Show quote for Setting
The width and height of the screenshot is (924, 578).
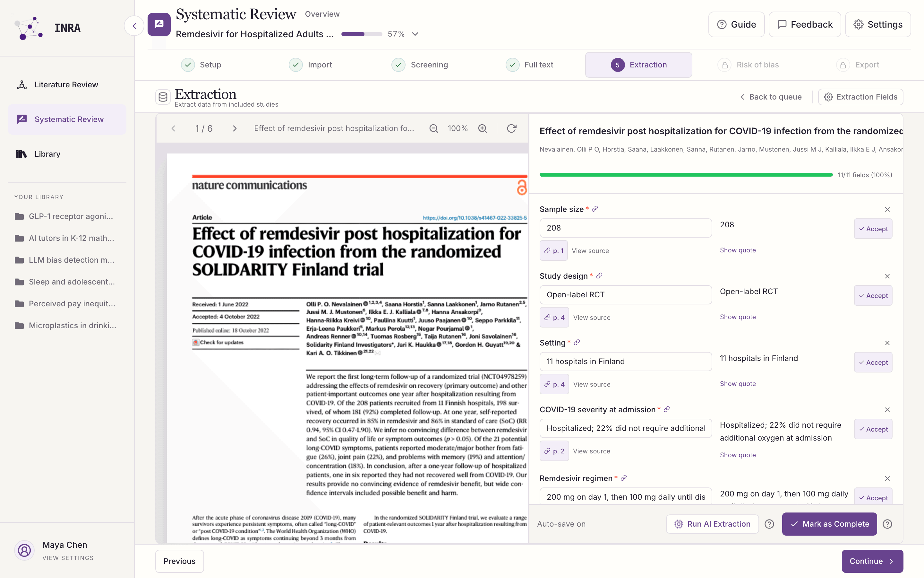click(738, 384)
